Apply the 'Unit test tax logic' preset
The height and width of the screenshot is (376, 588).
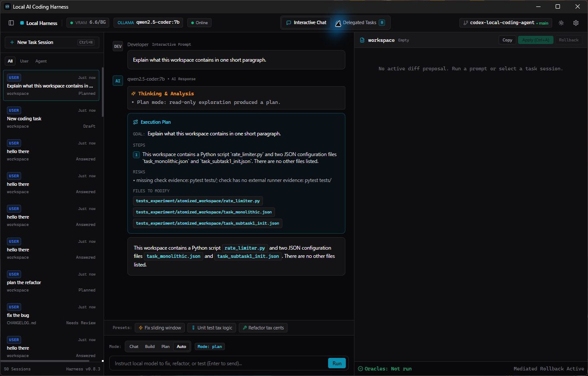[x=212, y=328]
